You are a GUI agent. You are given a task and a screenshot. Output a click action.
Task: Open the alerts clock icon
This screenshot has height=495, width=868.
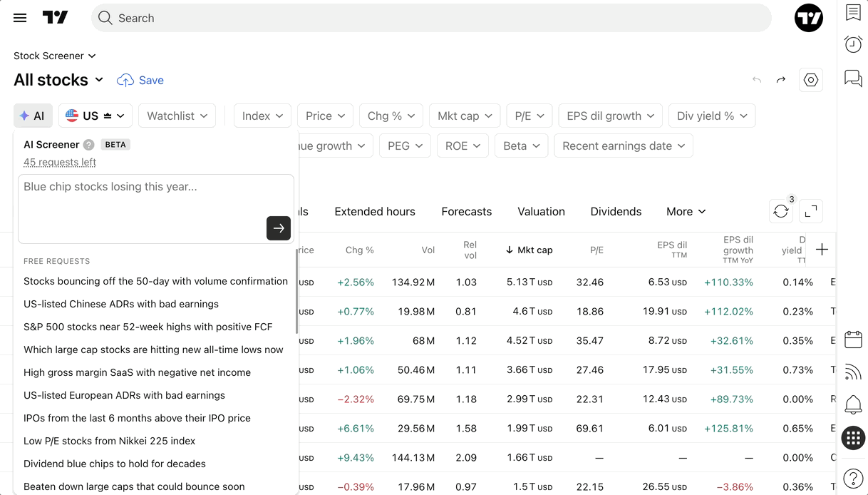tap(853, 44)
